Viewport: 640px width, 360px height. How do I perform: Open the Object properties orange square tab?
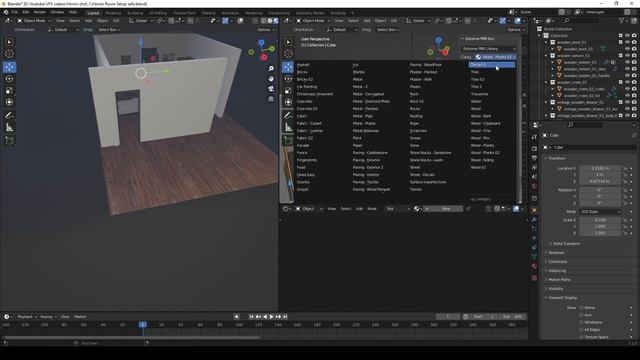click(x=534, y=210)
